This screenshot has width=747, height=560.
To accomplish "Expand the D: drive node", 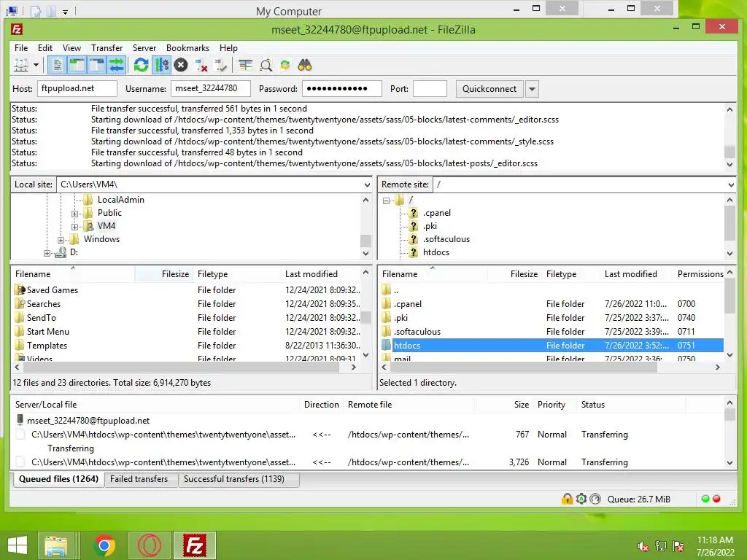I will click(x=47, y=253).
